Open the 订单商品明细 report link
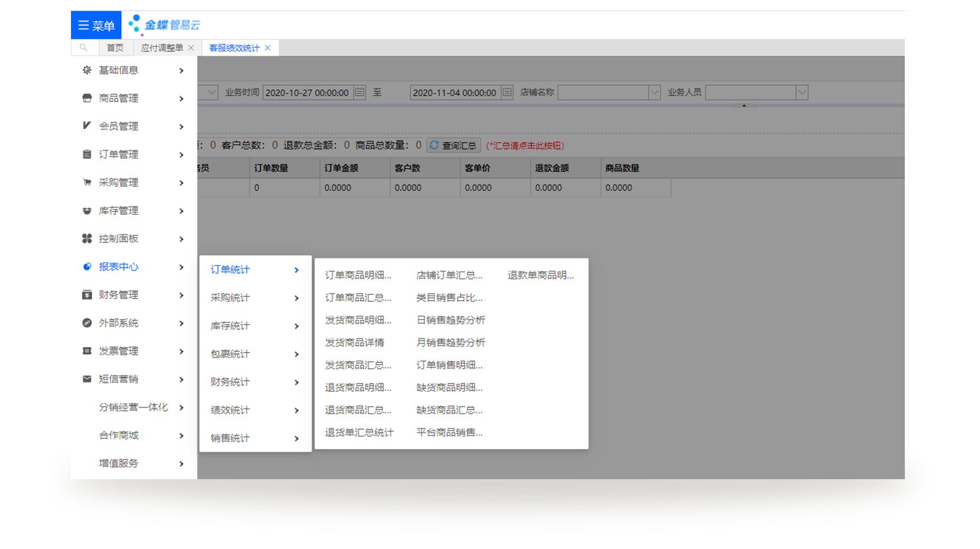The image size is (980, 549). click(x=358, y=275)
